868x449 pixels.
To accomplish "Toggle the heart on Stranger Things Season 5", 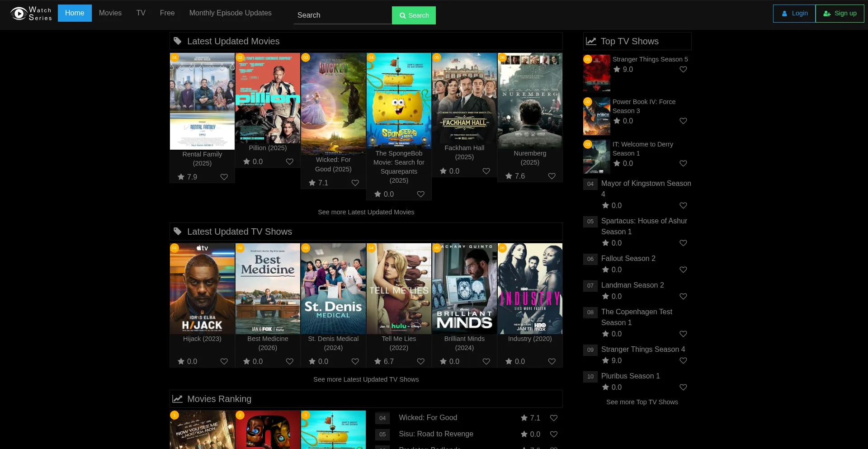I will point(683,69).
